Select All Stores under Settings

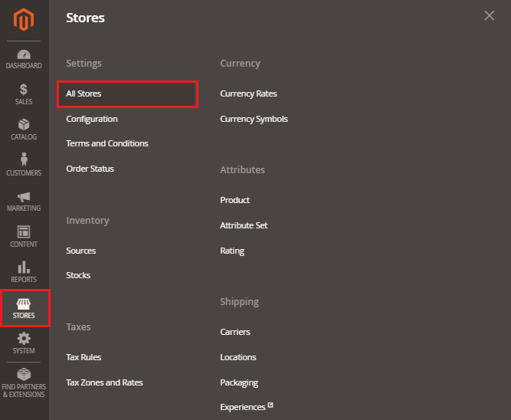click(84, 94)
